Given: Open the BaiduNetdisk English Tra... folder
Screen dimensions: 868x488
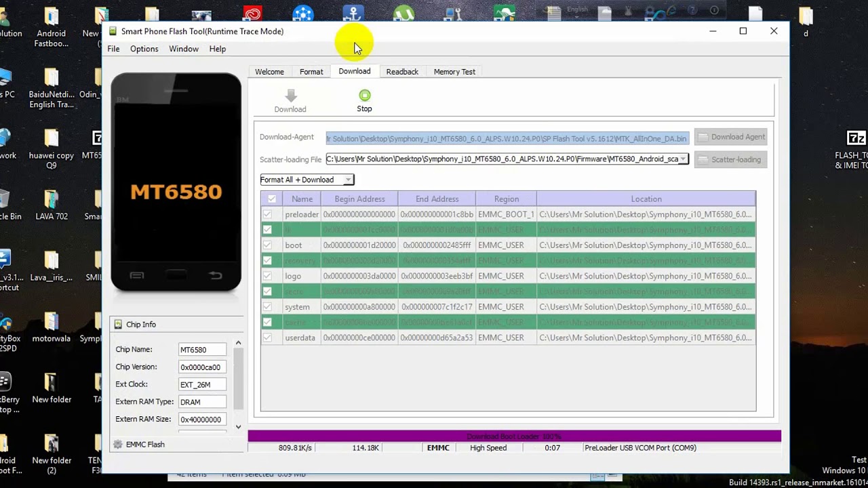Looking at the screenshot, I should click(x=52, y=89).
